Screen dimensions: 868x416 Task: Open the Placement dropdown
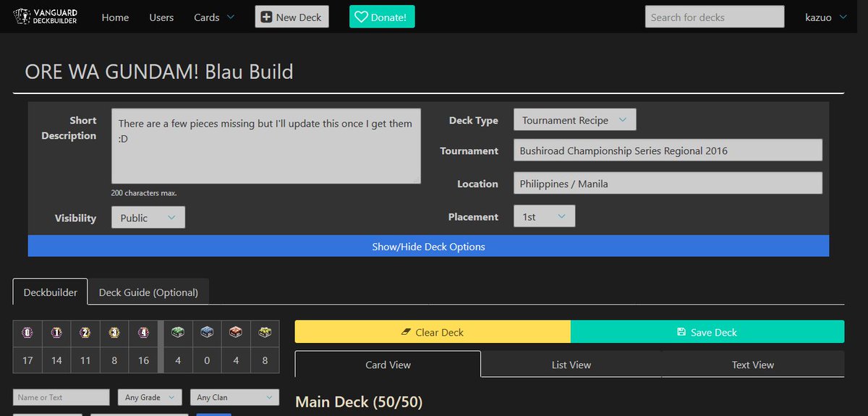pos(545,216)
